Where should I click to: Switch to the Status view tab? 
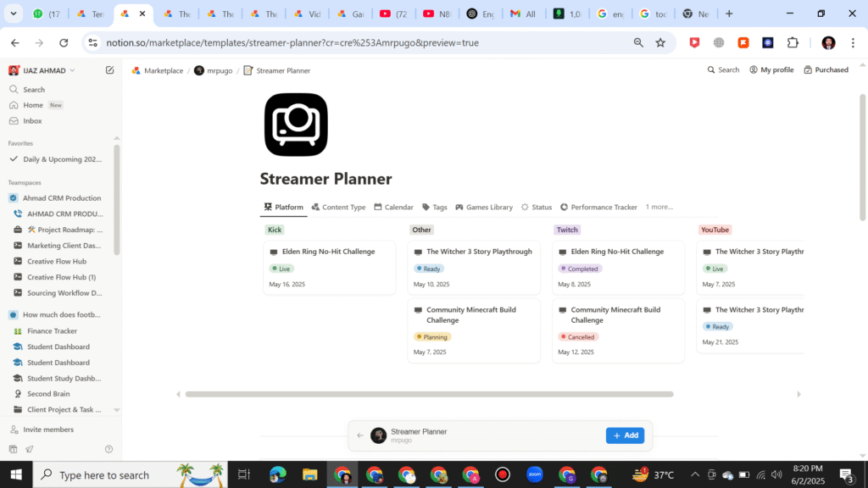(x=537, y=207)
